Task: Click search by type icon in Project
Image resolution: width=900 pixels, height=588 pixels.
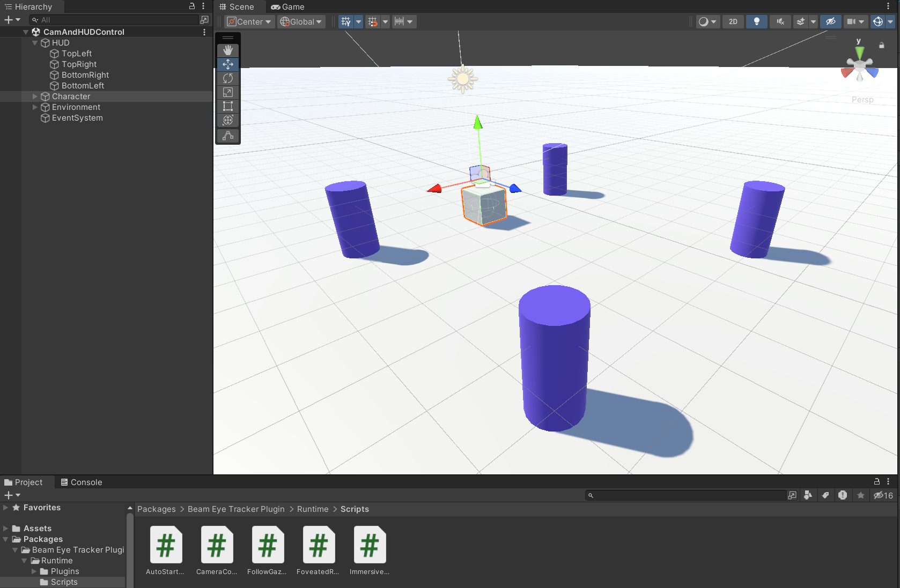Action: pyautogui.click(x=808, y=495)
